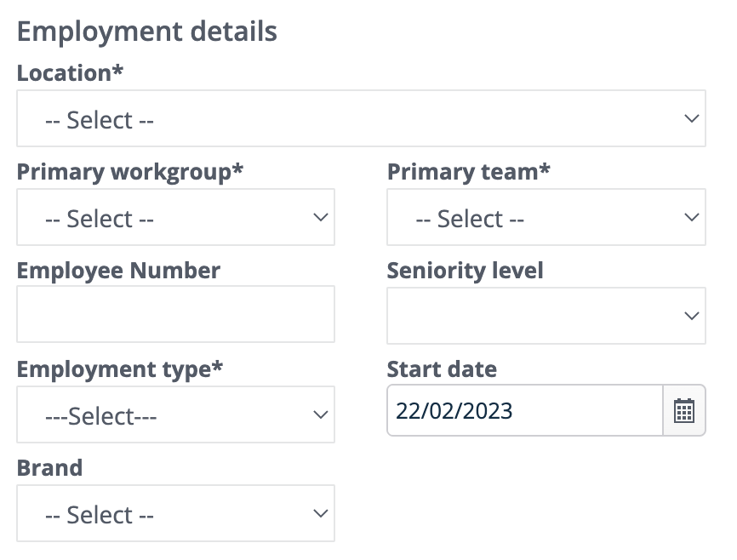Open the calendar picker icon
The image size is (737, 560).
pyautogui.click(x=684, y=410)
